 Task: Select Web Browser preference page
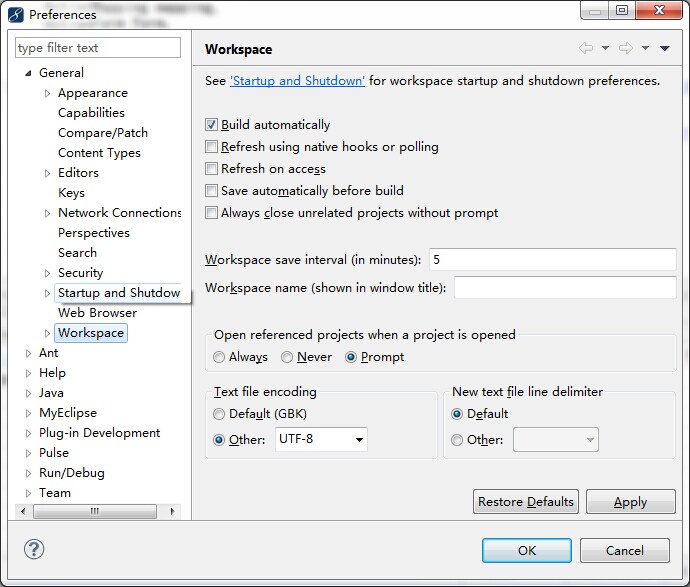pyautogui.click(x=97, y=313)
